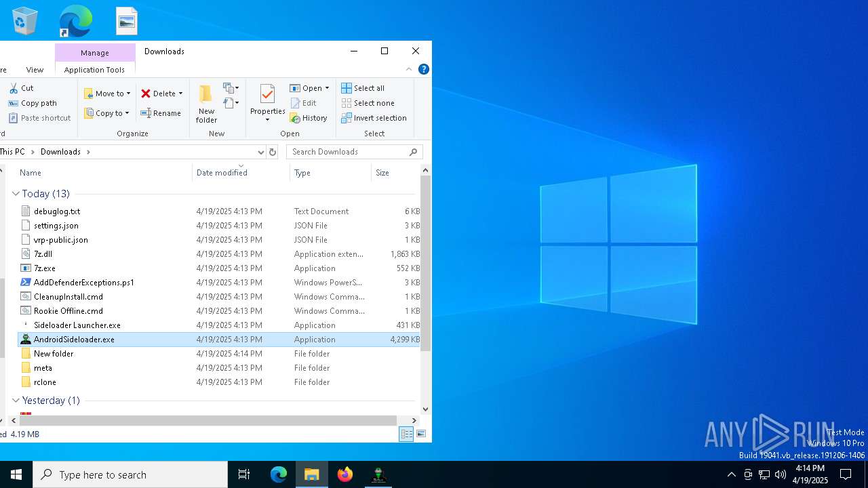Open file History
868x488 pixels.
point(309,118)
